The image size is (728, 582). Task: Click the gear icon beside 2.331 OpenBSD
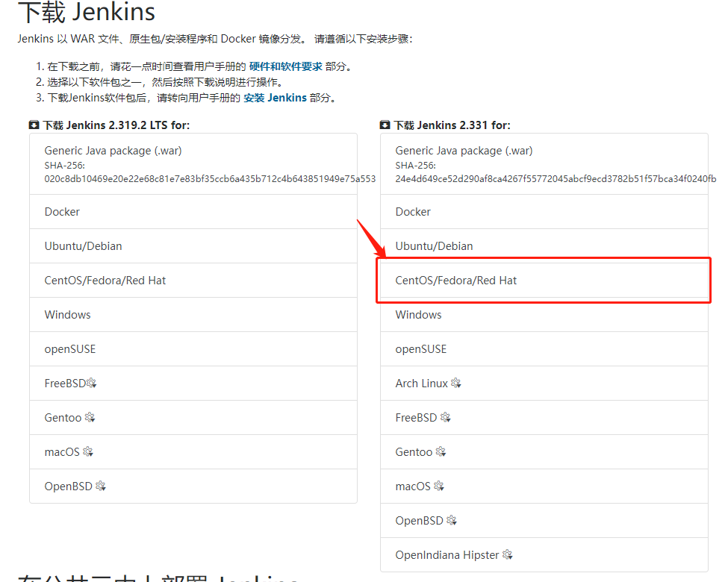452,520
